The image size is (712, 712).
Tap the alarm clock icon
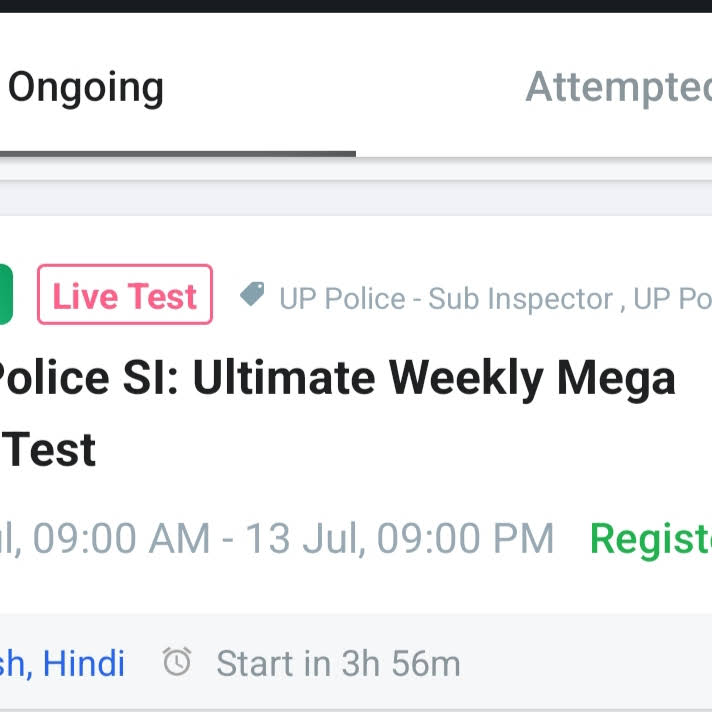(x=177, y=661)
